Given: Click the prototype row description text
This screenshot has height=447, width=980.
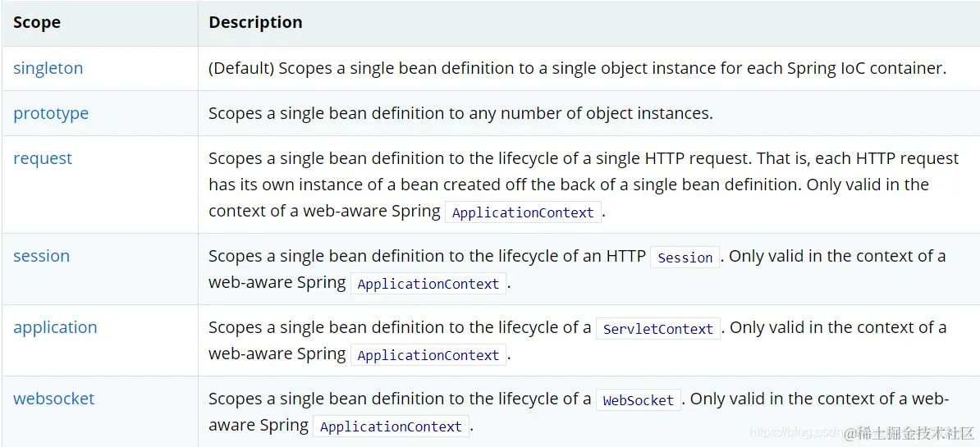Looking at the screenshot, I should [x=460, y=114].
